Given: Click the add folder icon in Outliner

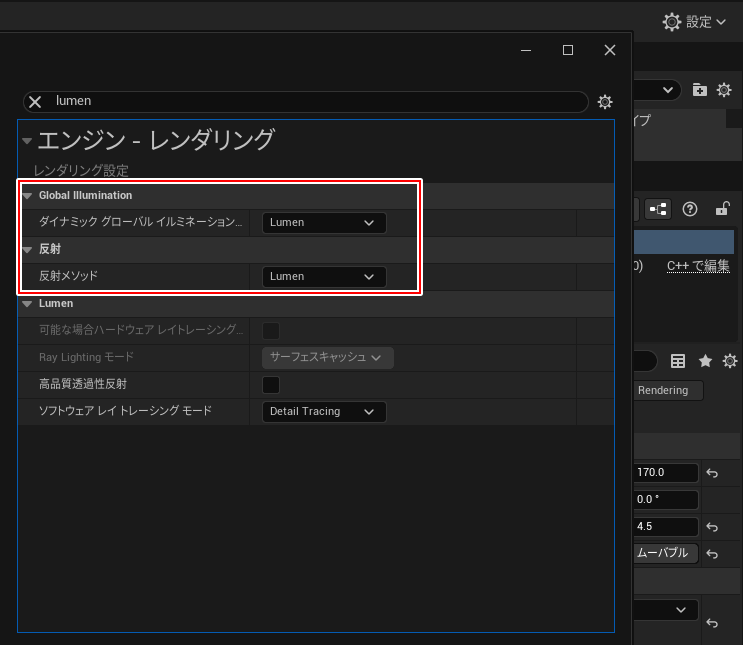Looking at the screenshot, I should [700, 90].
